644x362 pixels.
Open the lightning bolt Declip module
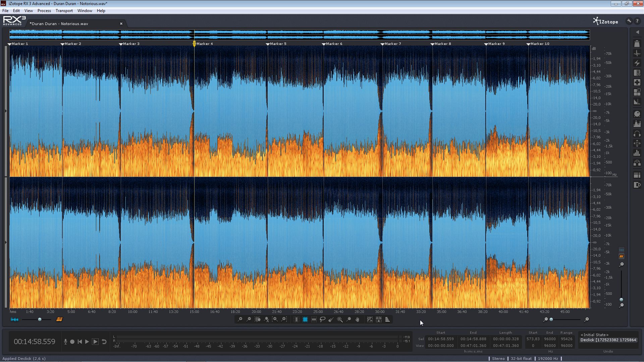coord(637,63)
